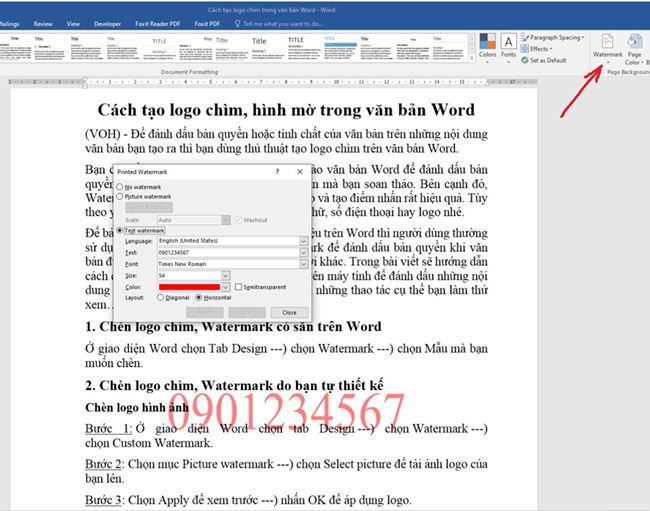Open Paragraph Spacing options

click(552, 37)
